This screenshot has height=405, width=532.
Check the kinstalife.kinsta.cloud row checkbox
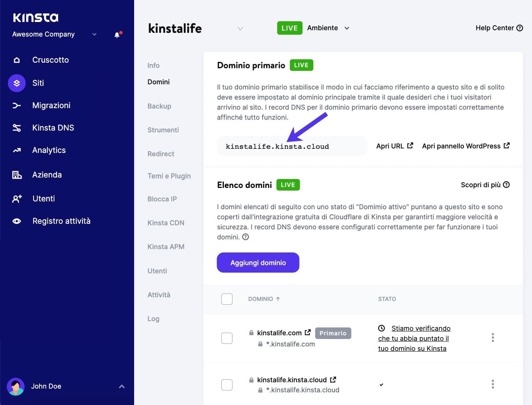[x=227, y=384]
